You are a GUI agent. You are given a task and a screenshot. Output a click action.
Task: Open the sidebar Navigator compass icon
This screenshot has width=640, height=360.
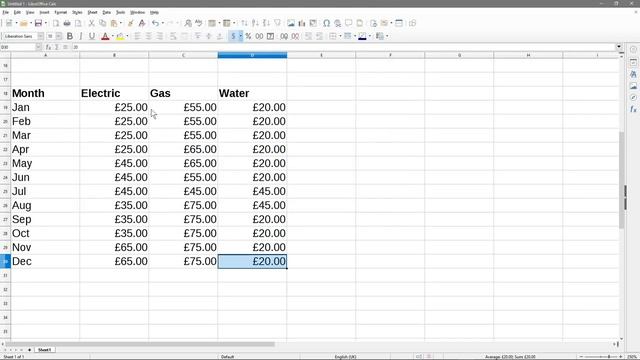coord(633,98)
